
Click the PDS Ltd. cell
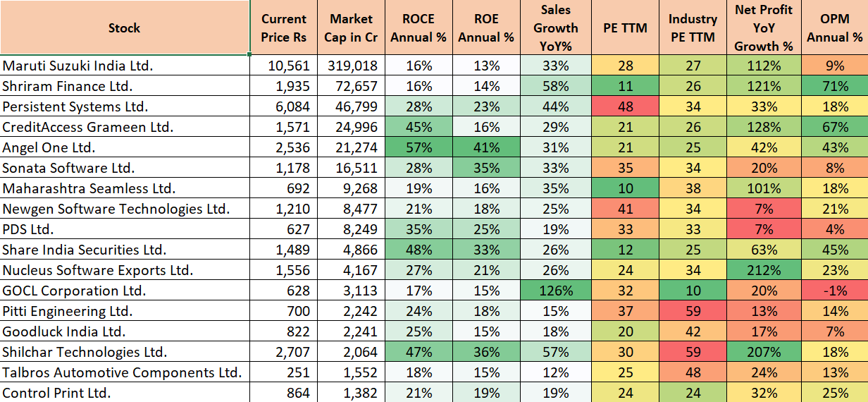point(125,230)
